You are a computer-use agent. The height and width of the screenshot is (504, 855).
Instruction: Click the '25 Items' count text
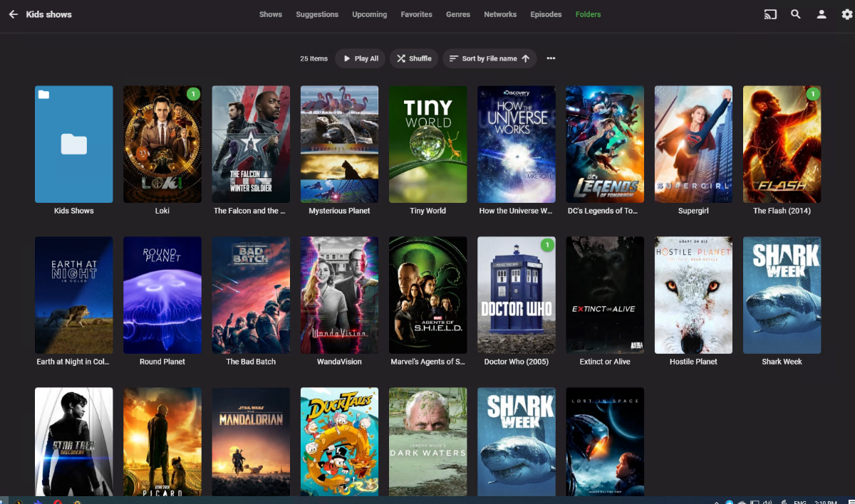313,58
